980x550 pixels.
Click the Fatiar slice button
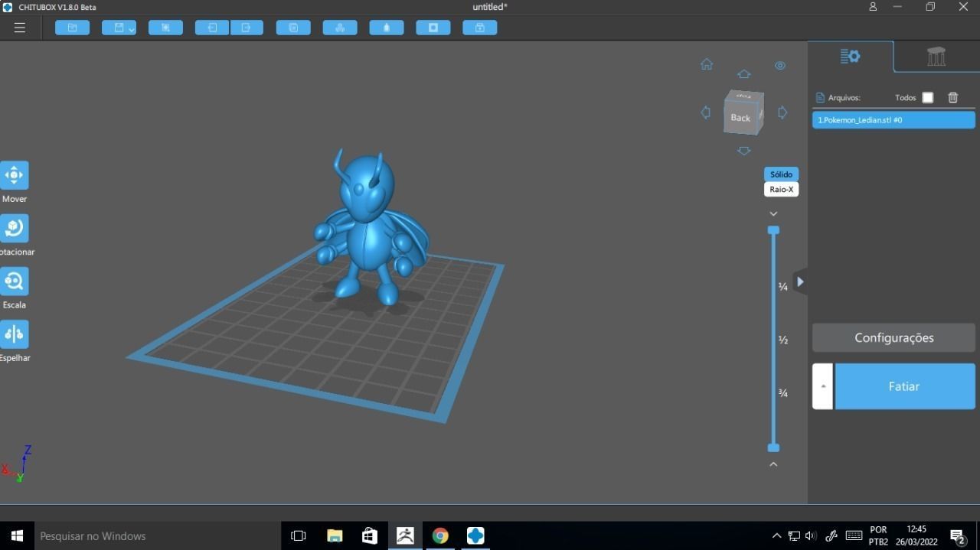click(904, 386)
